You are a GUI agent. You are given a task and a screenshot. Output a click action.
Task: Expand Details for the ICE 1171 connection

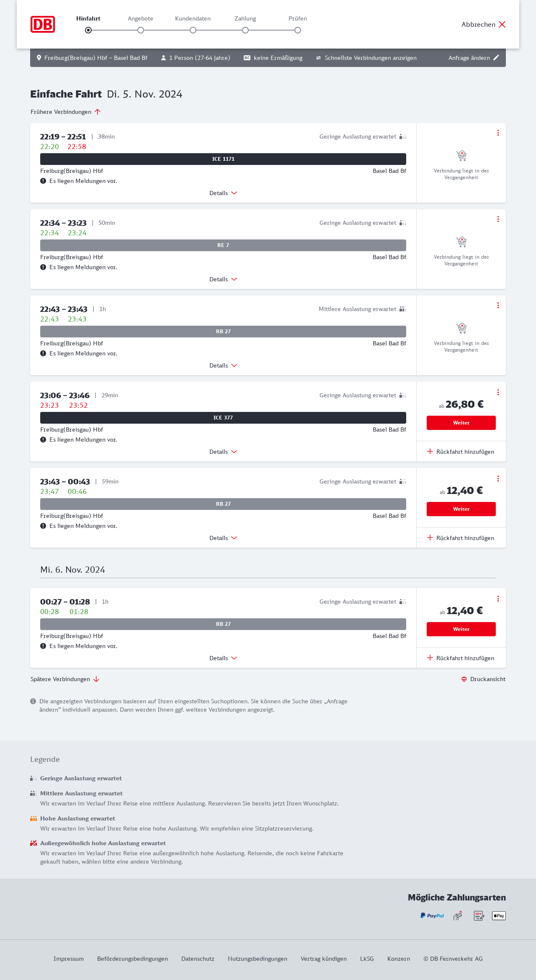coord(223,193)
